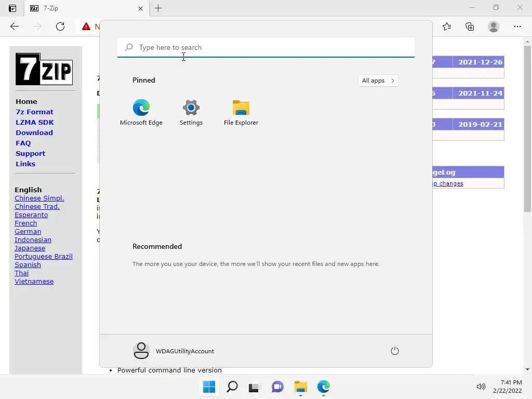Viewport: 532px width, 399px height.
Task: Go back in Edge browser
Action: click(x=15, y=26)
